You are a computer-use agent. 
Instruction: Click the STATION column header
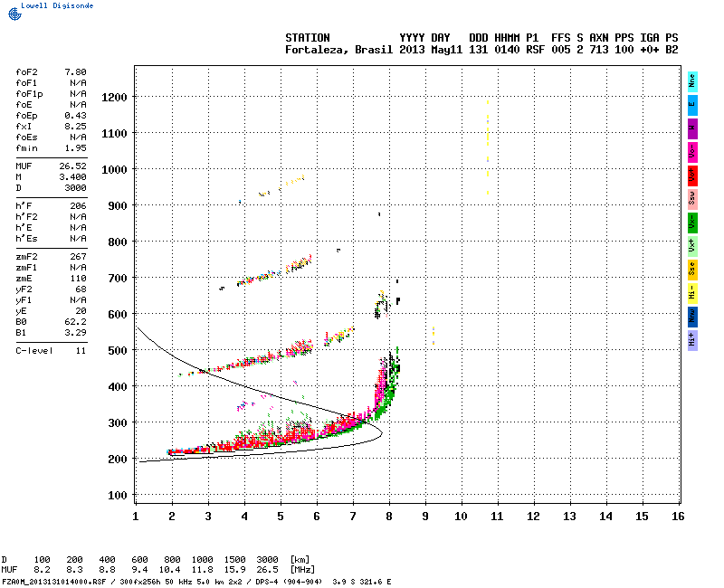308,38
